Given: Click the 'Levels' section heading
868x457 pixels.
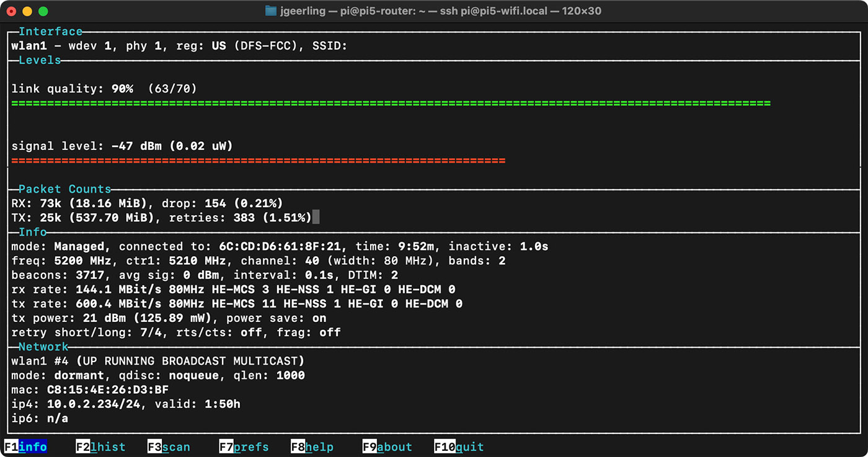Looking at the screenshot, I should pyautogui.click(x=40, y=60).
